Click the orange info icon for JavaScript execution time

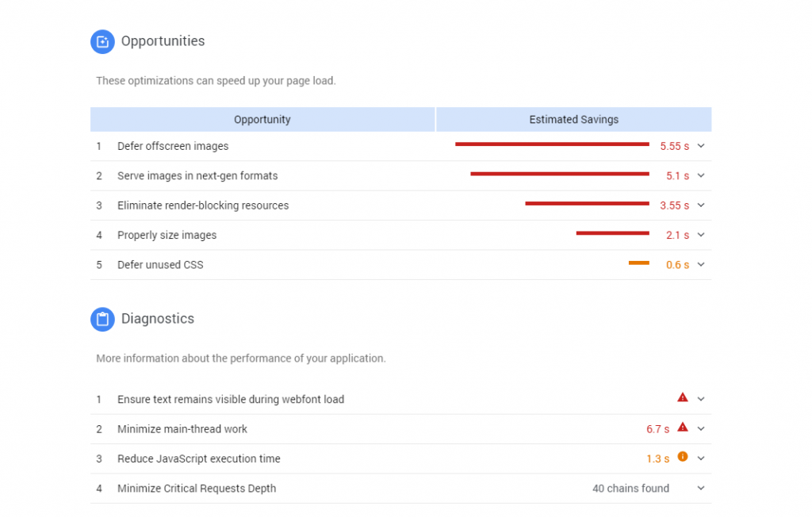pyautogui.click(x=683, y=458)
